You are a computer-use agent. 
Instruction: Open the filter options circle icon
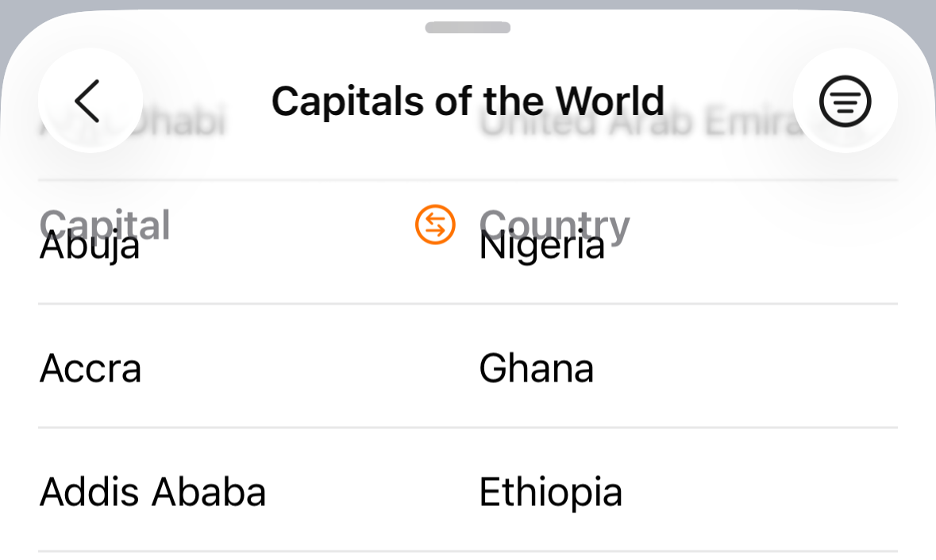(845, 101)
